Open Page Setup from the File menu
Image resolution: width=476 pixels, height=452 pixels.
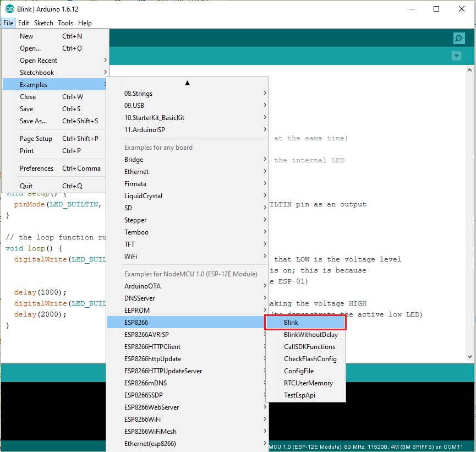pyautogui.click(x=54, y=139)
